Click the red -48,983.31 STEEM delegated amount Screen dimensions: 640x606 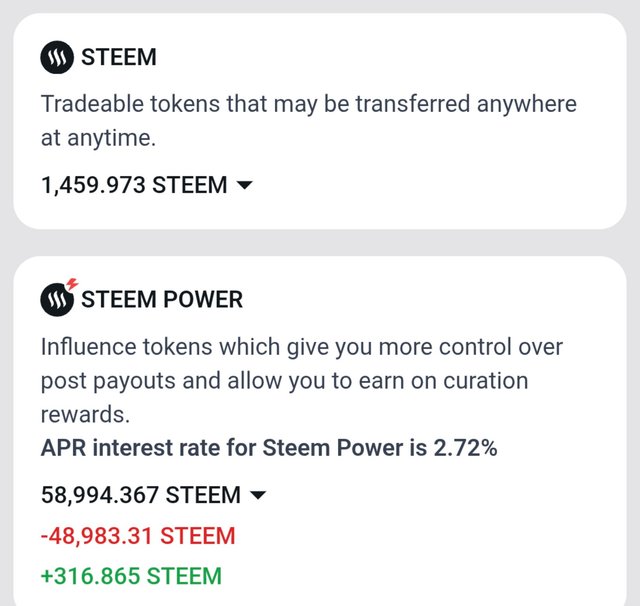138,536
